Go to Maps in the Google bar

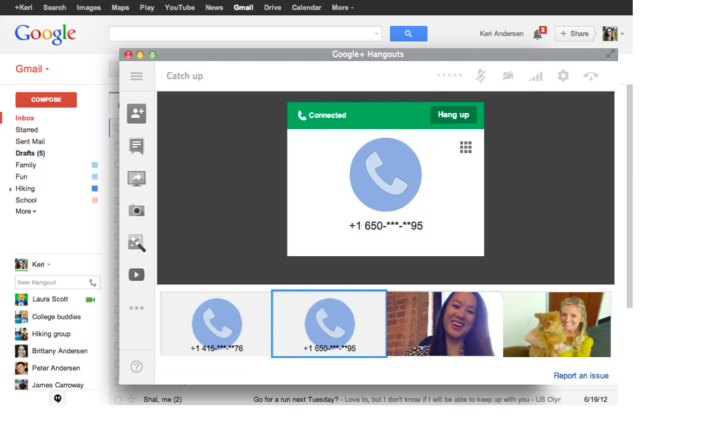[120, 8]
